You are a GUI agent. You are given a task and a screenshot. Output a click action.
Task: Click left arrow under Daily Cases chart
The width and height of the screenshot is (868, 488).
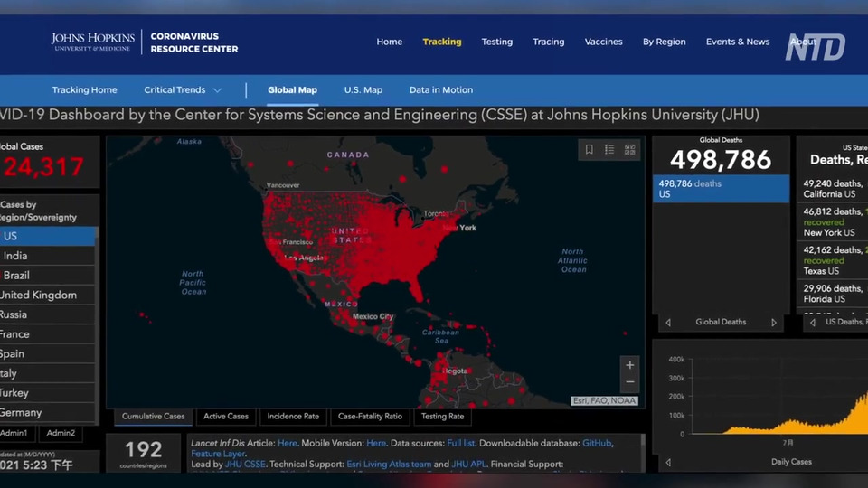click(668, 462)
